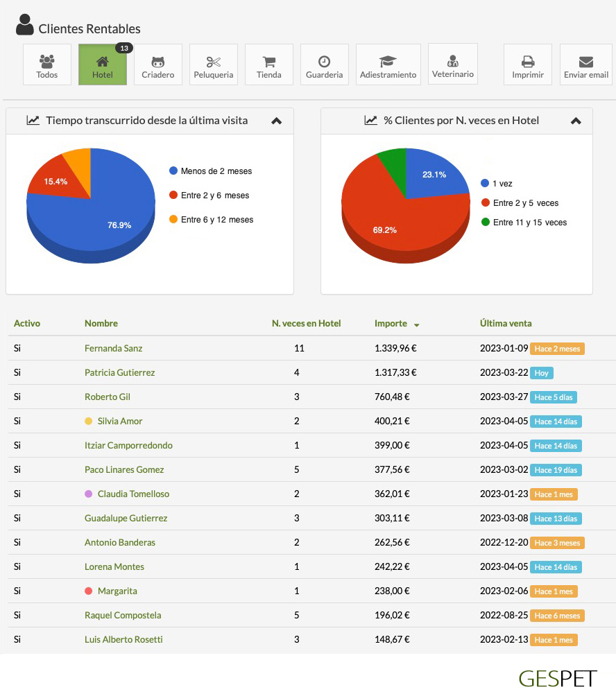This screenshot has width=616, height=694.
Task: Collapse the % Clientes por N. veces panel
Action: point(575,121)
